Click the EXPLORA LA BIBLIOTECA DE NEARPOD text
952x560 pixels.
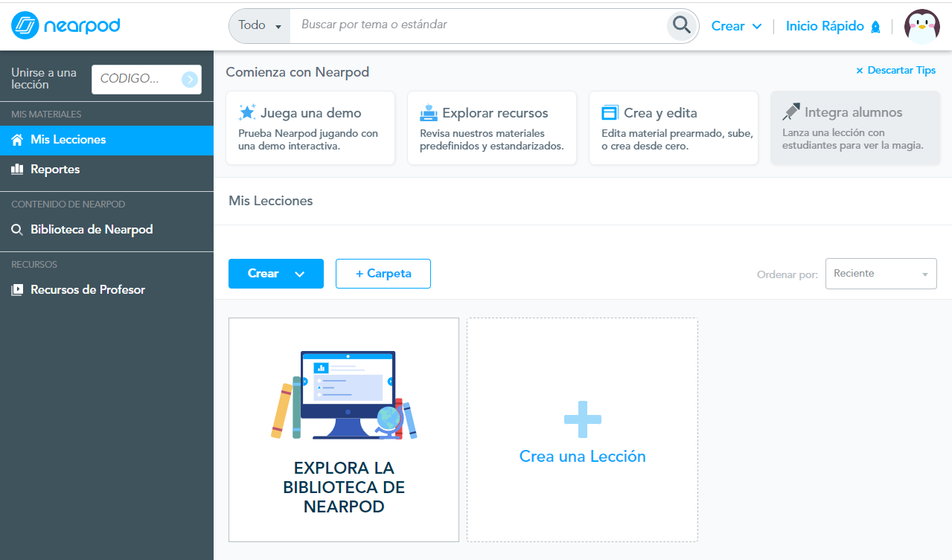[x=344, y=488]
